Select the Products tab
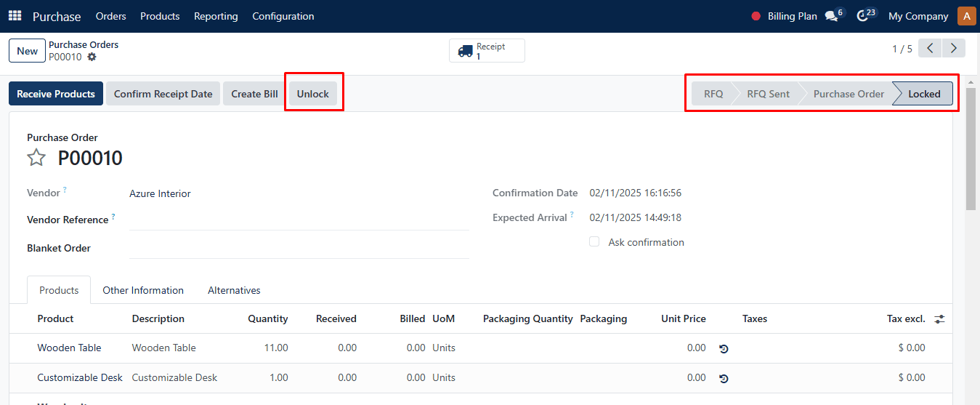This screenshot has width=980, height=405. pyautogui.click(x=59, y=290)
